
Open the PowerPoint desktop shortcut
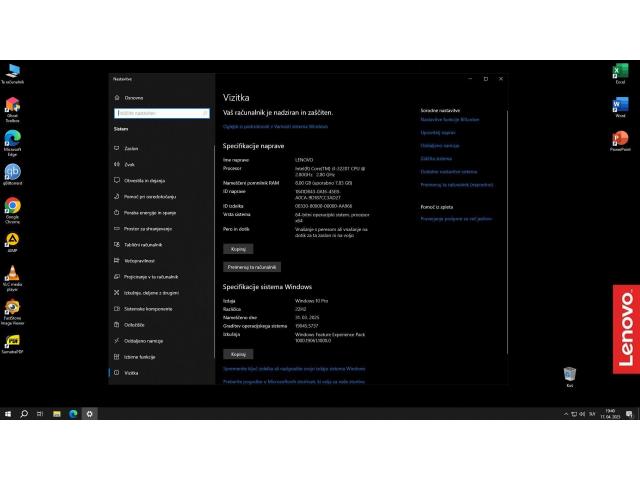pos(620,141)
